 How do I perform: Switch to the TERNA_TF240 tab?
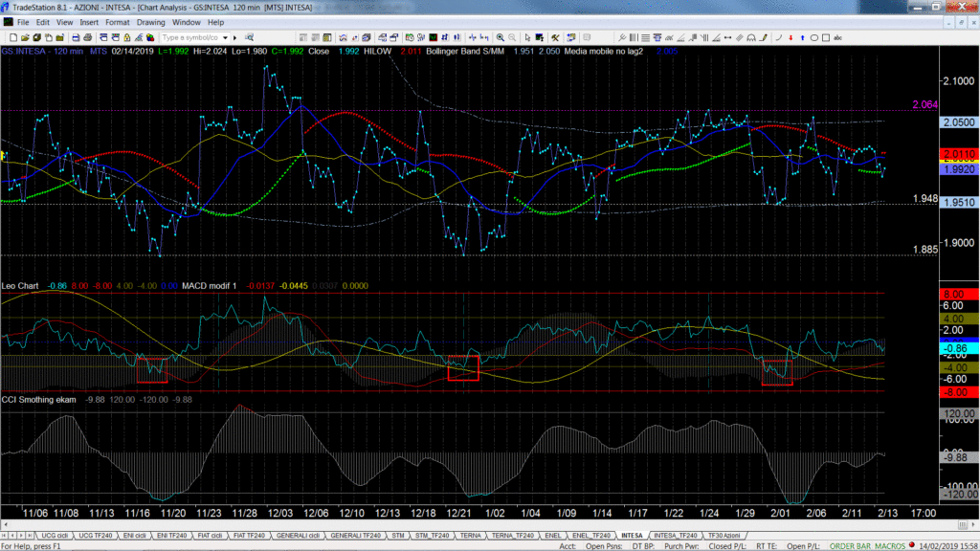coord(512,536)
